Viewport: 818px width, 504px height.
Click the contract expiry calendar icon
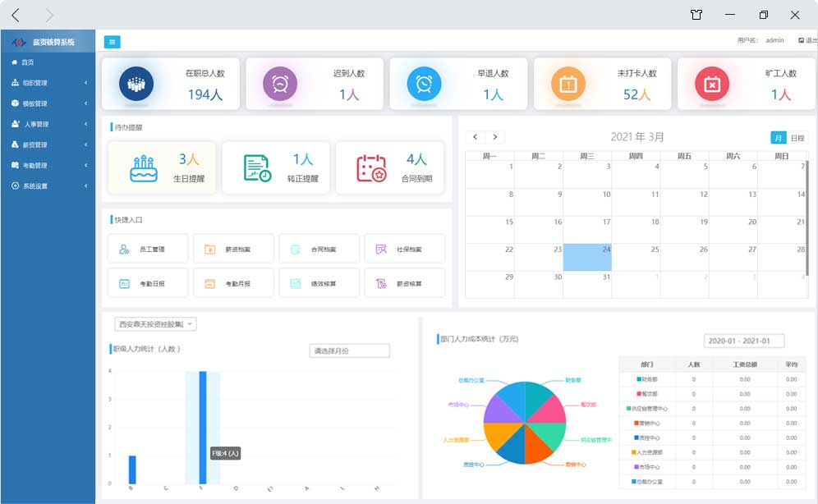pos(371,167)
